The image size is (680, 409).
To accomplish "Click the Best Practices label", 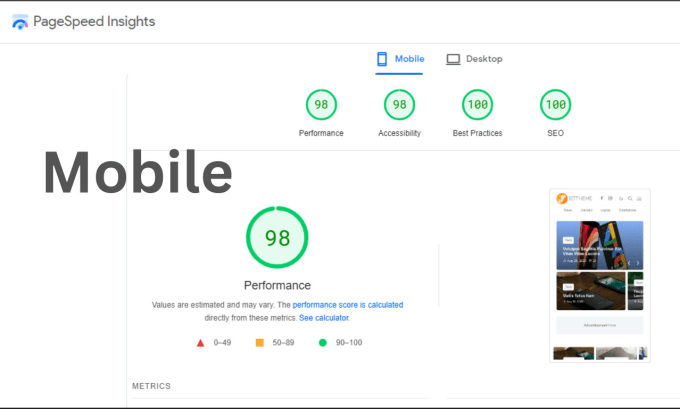I will (477, 133).
